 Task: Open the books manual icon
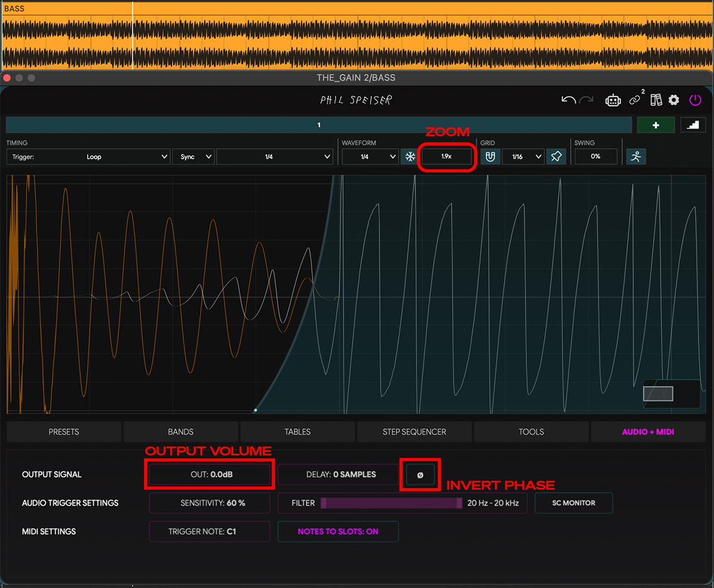(656, 100)
